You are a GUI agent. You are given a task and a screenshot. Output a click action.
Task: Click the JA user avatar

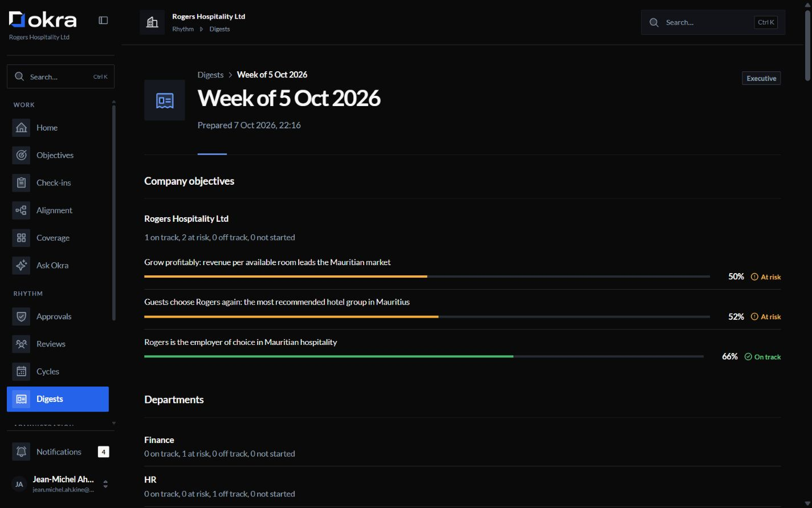tap(19, 484)
